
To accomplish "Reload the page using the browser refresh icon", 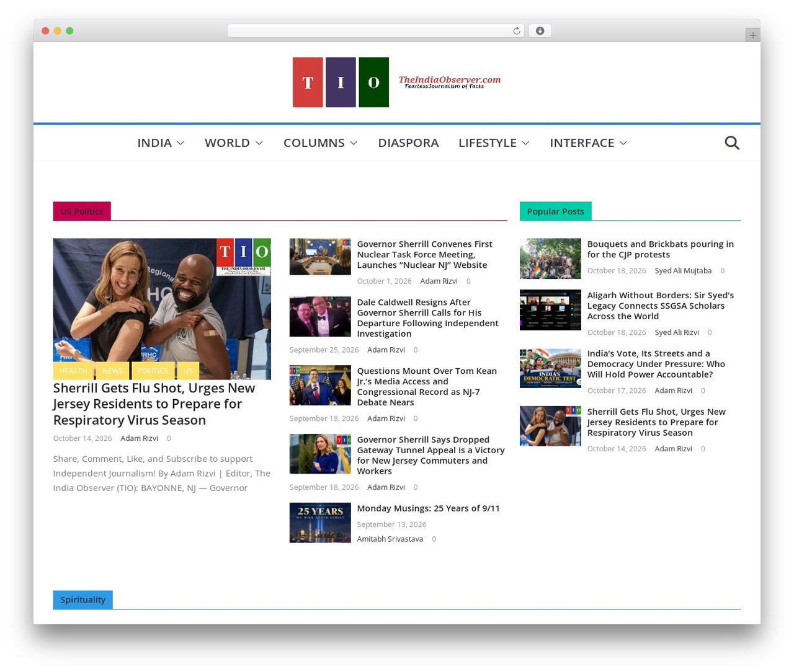I will click(516, 31).
